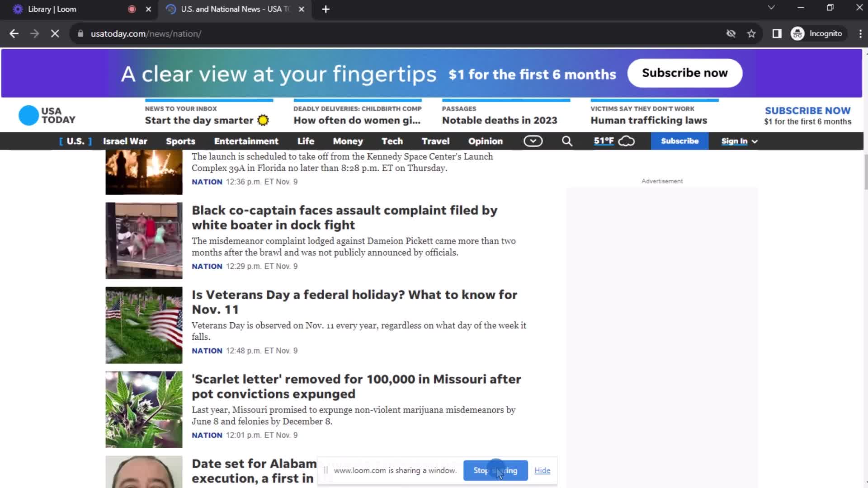Viewport: 868px width, 488px height.
Task: Click the Notable deaths in 2023 link
Action: tap(500, 120)
